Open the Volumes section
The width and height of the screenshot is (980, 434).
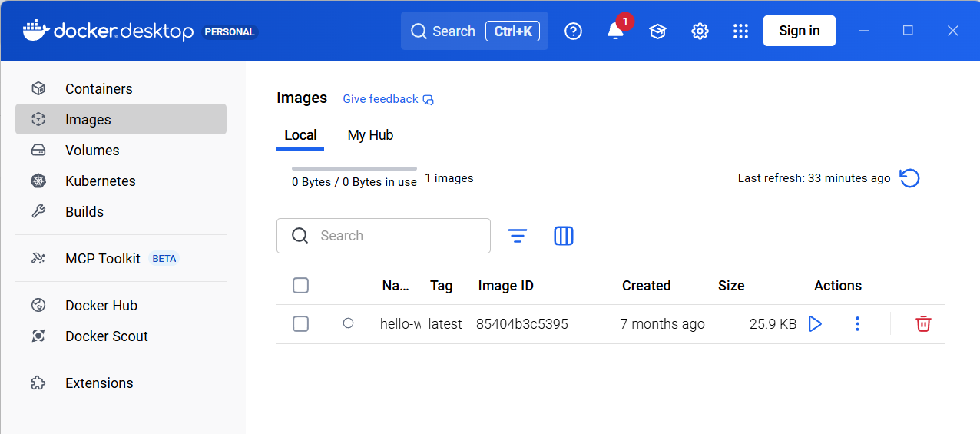(121, 151)
